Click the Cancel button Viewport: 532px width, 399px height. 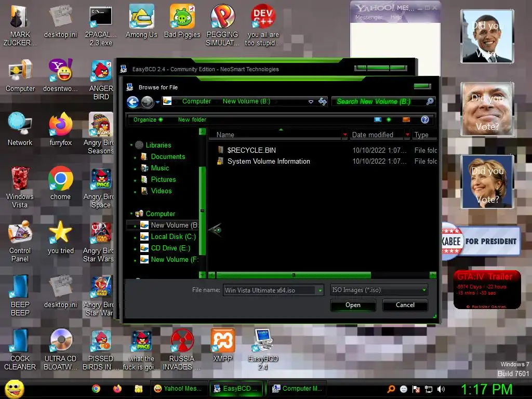(405, 305)
